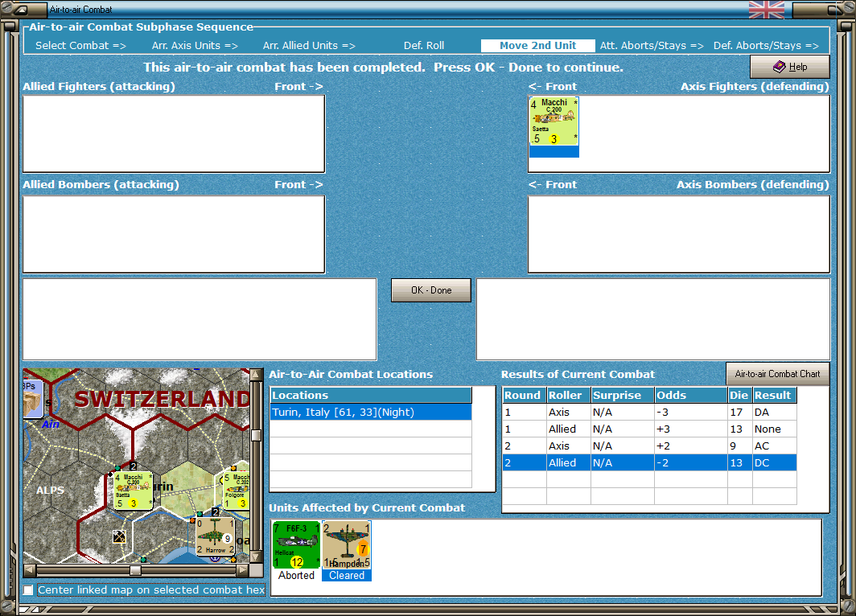This screenshot has height=616, width=856.
Task: Click the map vertical scrollbar thumb
Action: pos(256,435)
